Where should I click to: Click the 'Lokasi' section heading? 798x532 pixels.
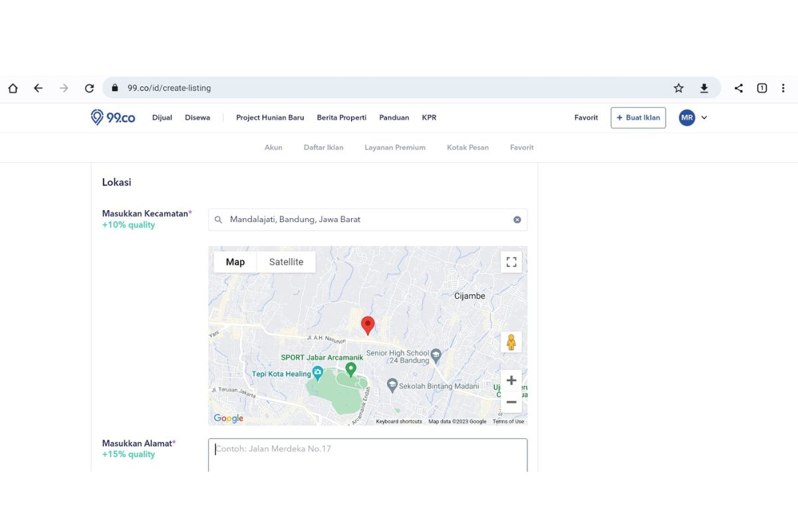point(116,182)
